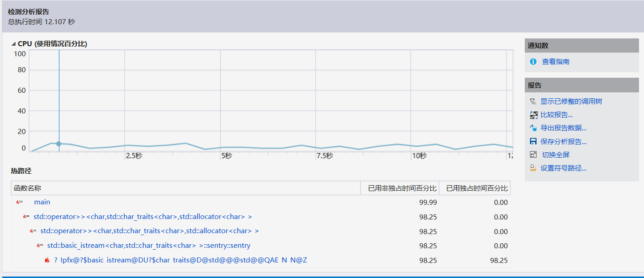Click the export report data icon

(533, 128)
